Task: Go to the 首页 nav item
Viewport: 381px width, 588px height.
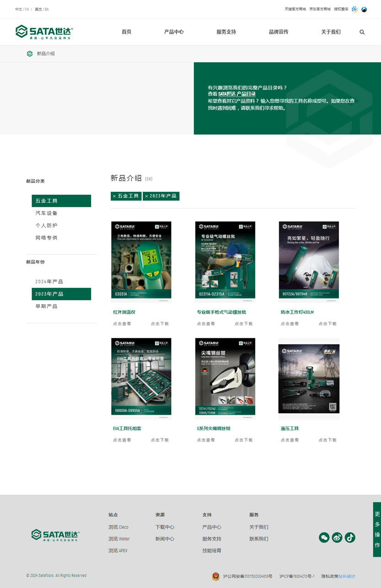Action: point(126,32)
